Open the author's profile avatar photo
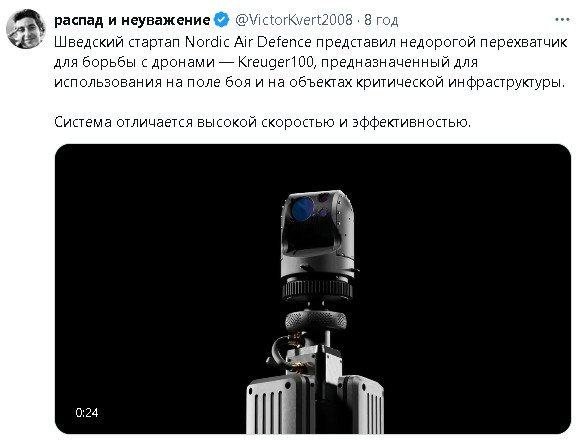582x441 pixels. tap(26, 29)
